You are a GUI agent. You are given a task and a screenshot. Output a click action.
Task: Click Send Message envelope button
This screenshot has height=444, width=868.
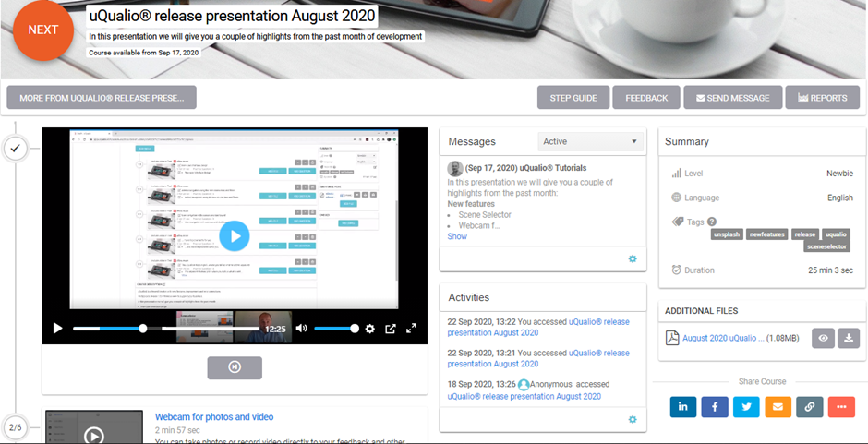[x=733, y=98]
